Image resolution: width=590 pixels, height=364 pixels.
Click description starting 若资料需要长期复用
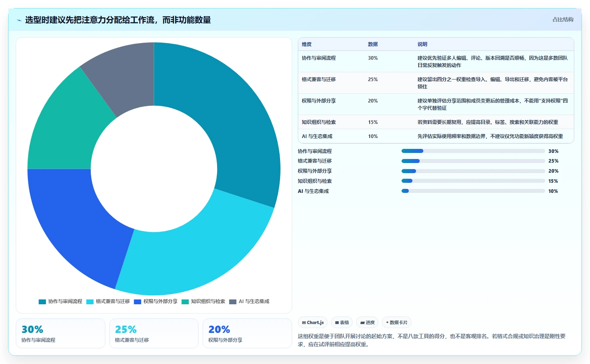[487, 122]
